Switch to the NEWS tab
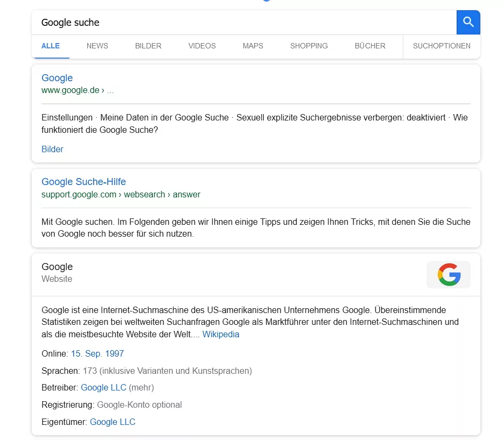Image resolution: width=504 pixels, height=440 pixels. coord(97,46)
